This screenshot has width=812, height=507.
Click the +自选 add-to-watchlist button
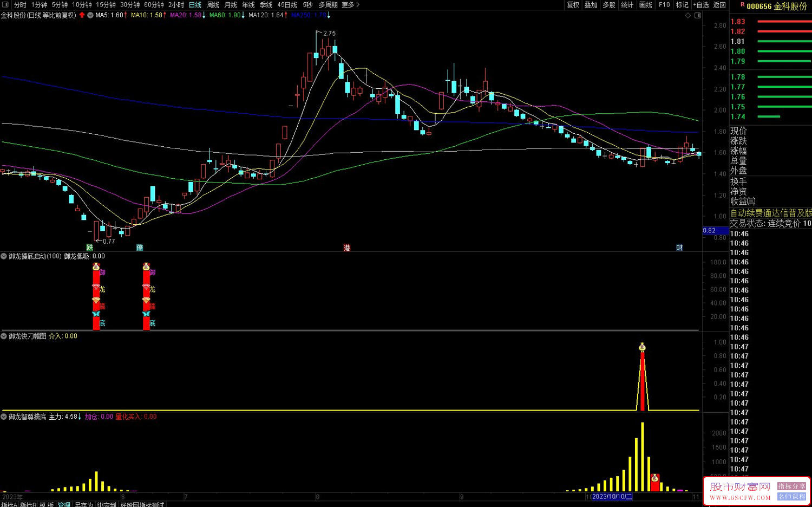click(701, 5)
